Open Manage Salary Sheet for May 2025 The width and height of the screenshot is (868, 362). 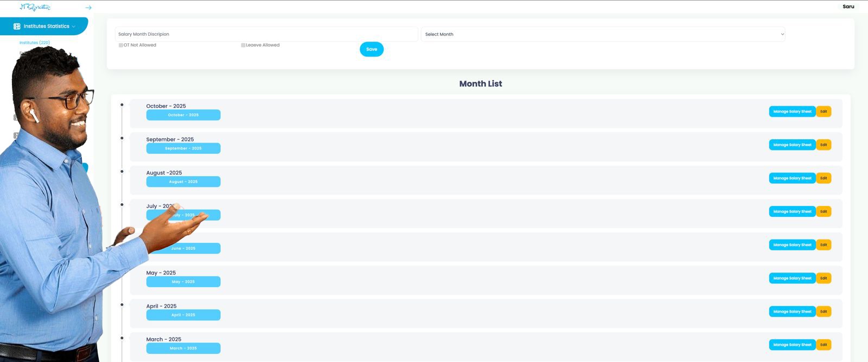coord(792,278)
